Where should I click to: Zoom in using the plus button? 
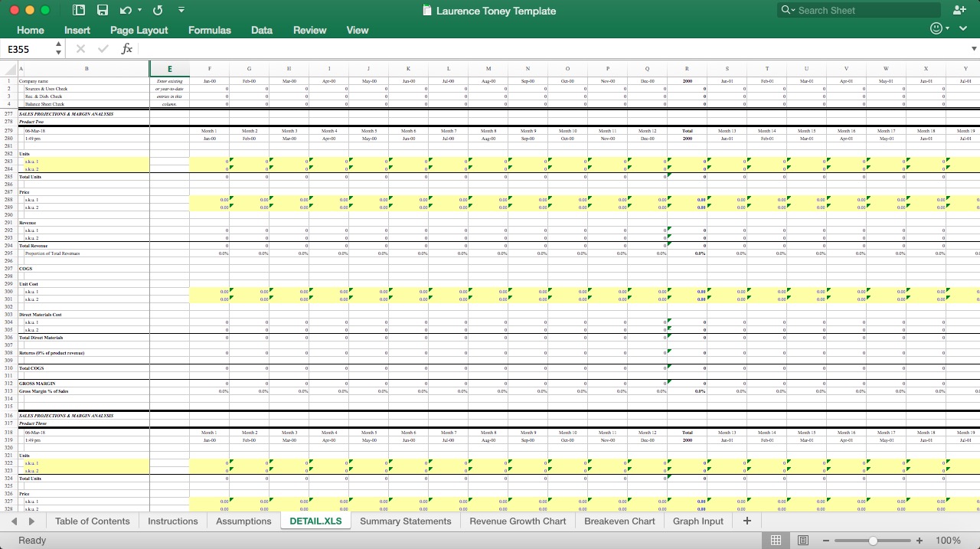point(918,540)
